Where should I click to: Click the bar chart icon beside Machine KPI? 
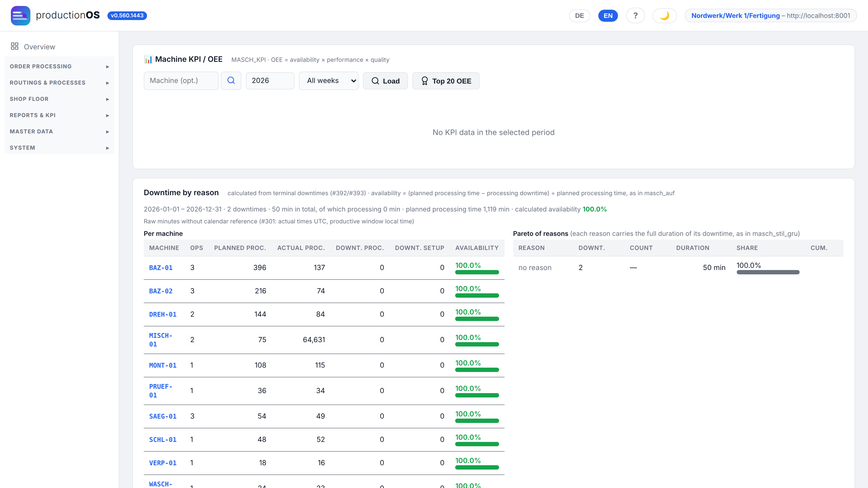(x=148, y=59)
